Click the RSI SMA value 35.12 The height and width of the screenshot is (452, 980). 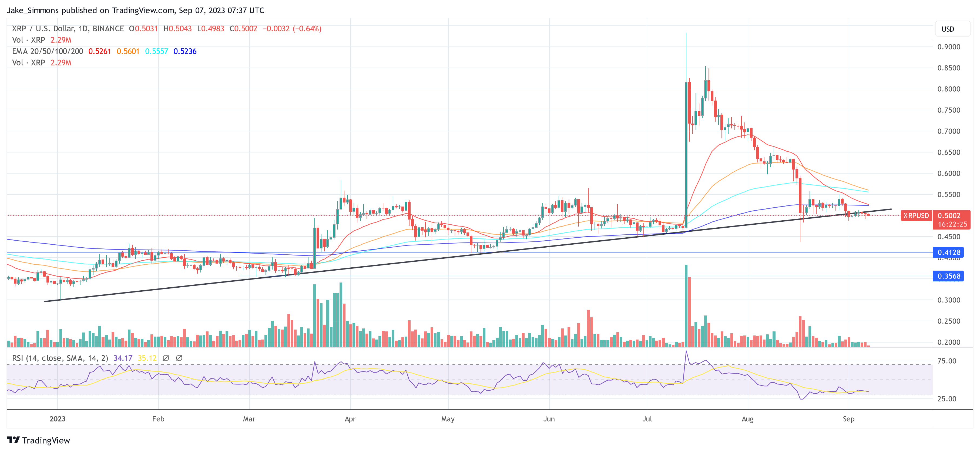[x=147, y=358]
